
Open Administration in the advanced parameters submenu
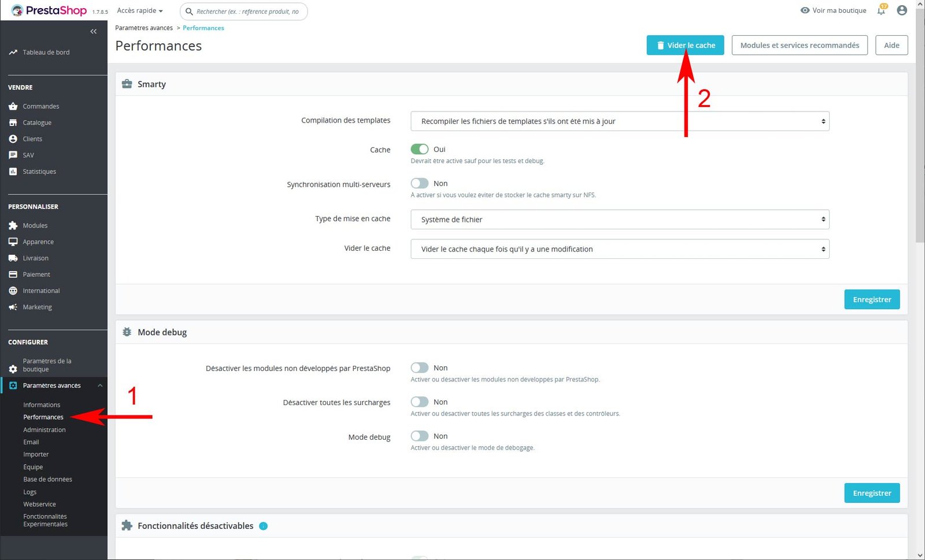[45, 430]
